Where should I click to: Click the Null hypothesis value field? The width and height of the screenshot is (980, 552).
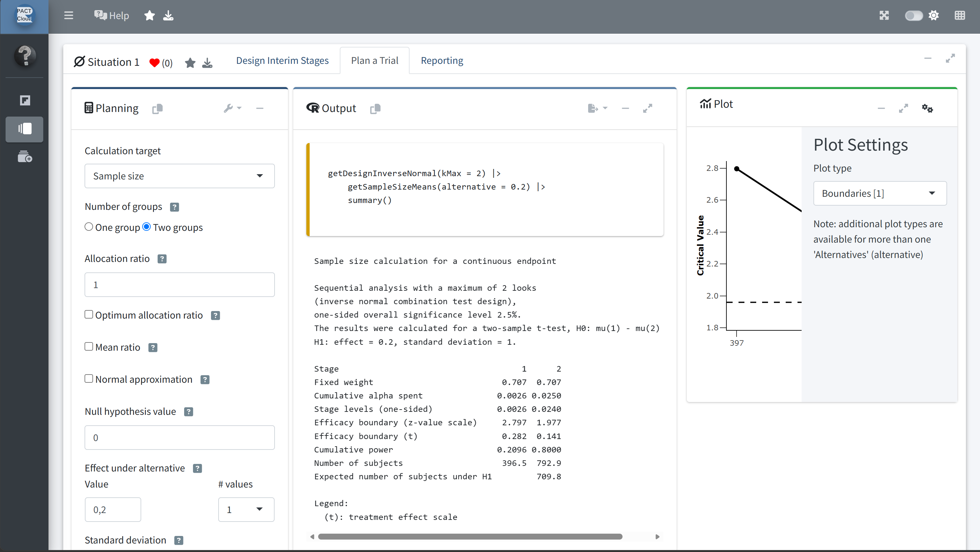click(x=180, y=437)
